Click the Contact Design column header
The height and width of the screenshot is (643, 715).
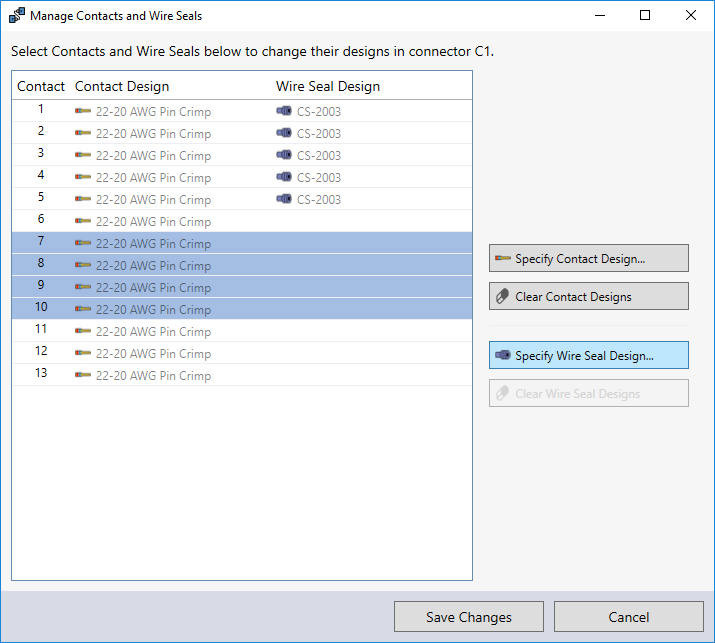click(122, 86)
